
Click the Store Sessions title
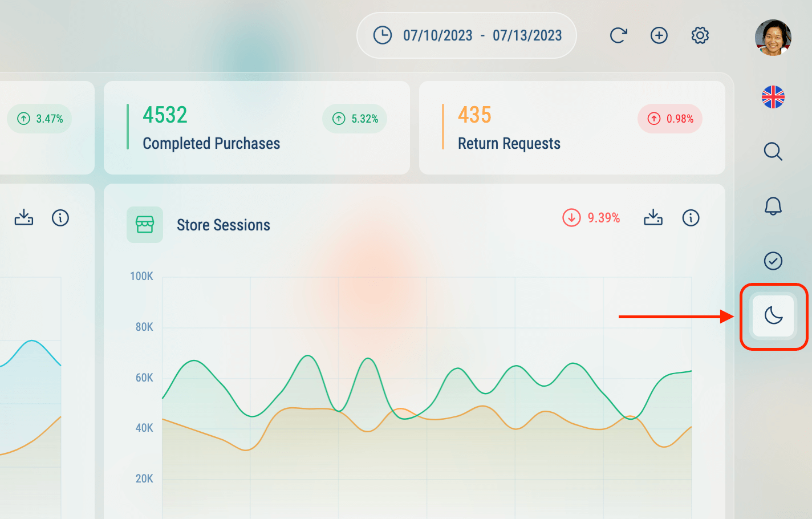(x=224, y=225)
